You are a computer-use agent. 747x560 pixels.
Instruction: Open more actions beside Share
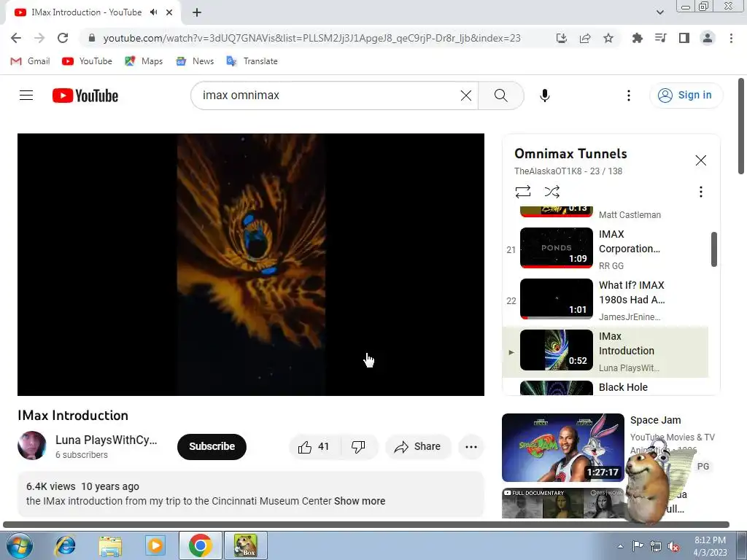(471, 447)
